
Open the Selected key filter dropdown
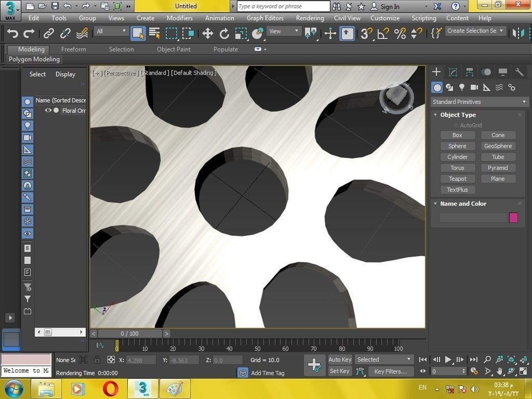click(384, 360)
